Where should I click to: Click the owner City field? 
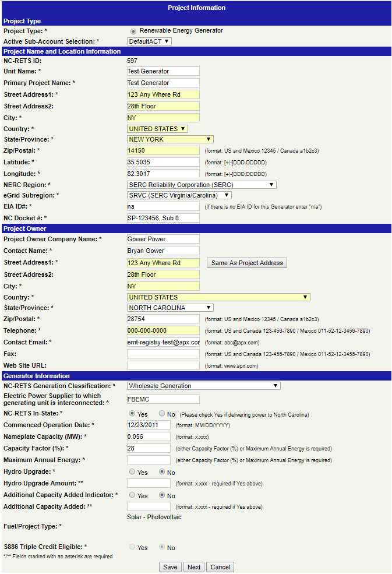click(163, 286)
